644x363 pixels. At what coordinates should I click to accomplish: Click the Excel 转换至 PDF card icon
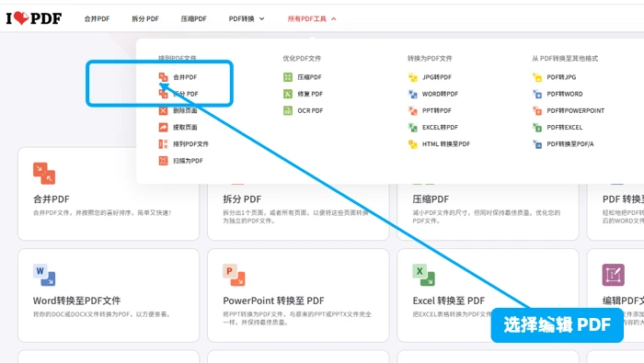[423, 275]
